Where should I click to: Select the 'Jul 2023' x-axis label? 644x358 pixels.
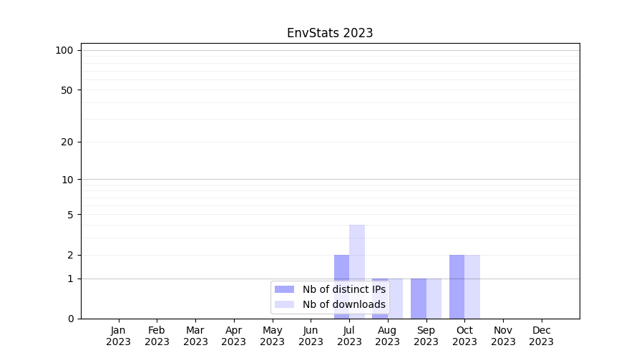(349, 336)
